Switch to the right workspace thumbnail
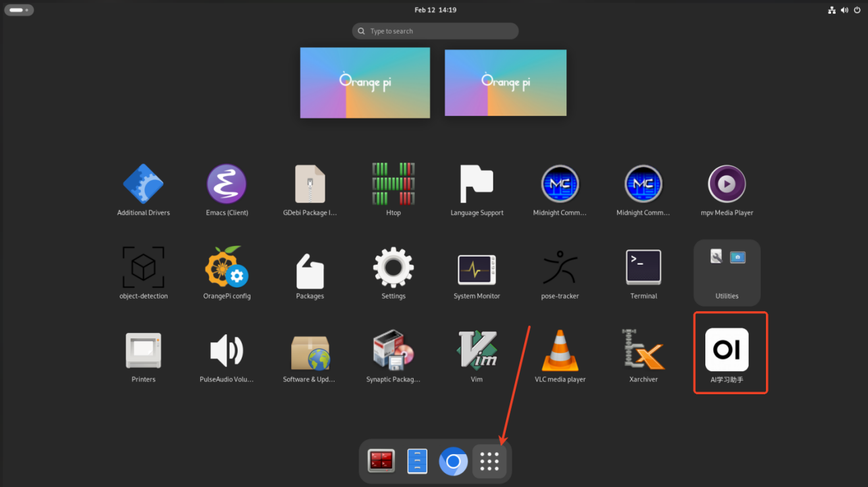The height and width of the screenshot is (487, 868). pyautogui.click(x=506, y=83)
